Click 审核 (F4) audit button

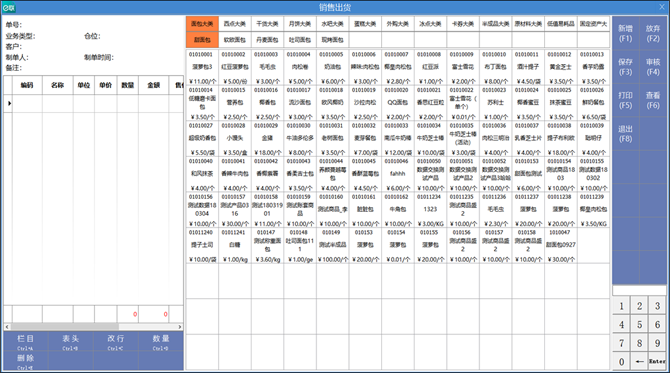653,67
